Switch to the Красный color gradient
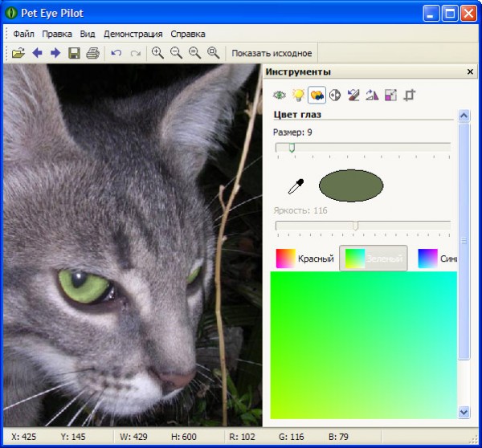Viewport: 482px width, 448px height. [304, 259]
